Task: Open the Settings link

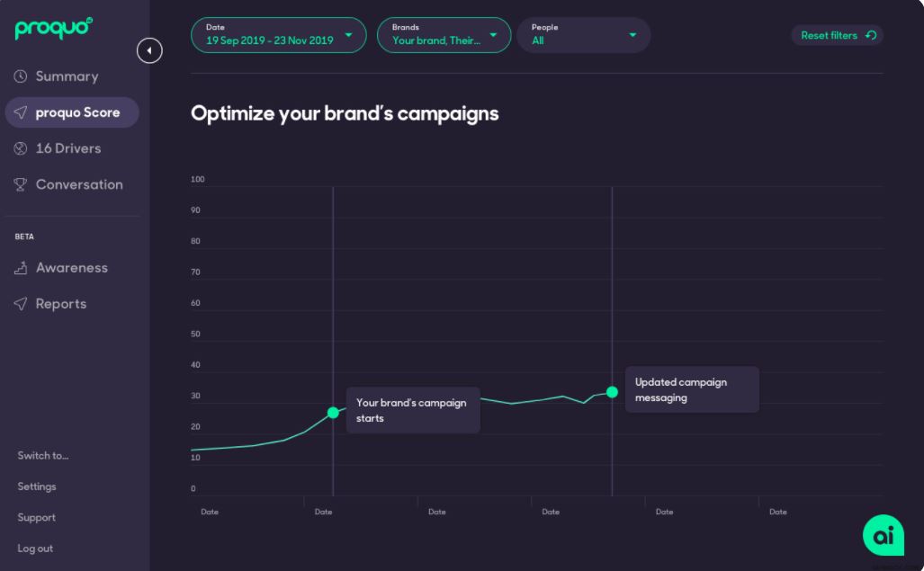Action: (37, 486)
